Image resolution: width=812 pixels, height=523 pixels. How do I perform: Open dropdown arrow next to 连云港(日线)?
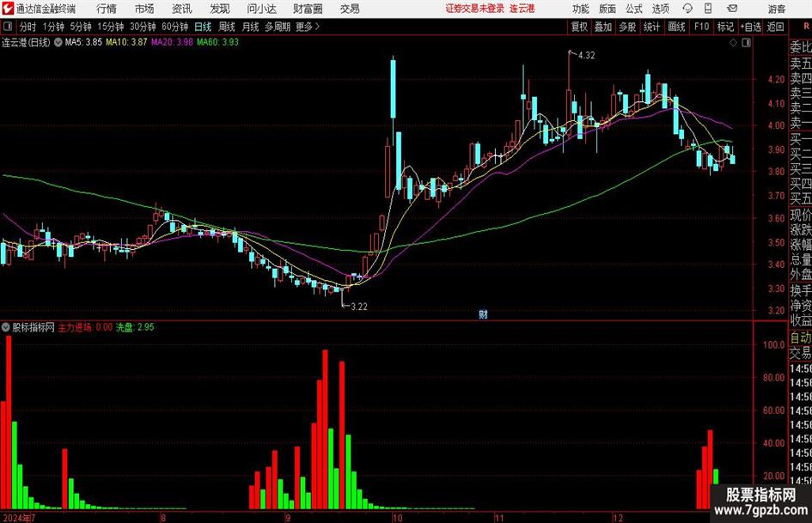coord(58,42)
